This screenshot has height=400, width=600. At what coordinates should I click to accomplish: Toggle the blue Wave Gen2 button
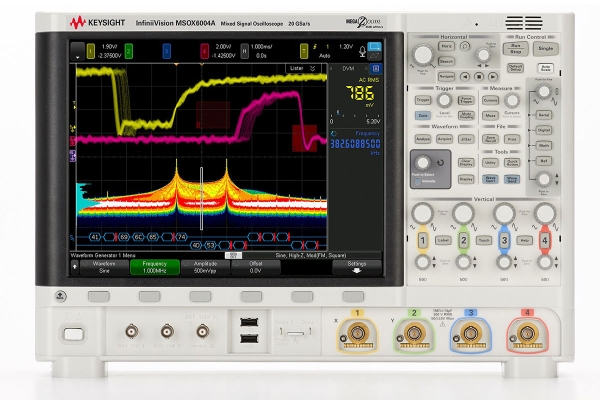512,179
